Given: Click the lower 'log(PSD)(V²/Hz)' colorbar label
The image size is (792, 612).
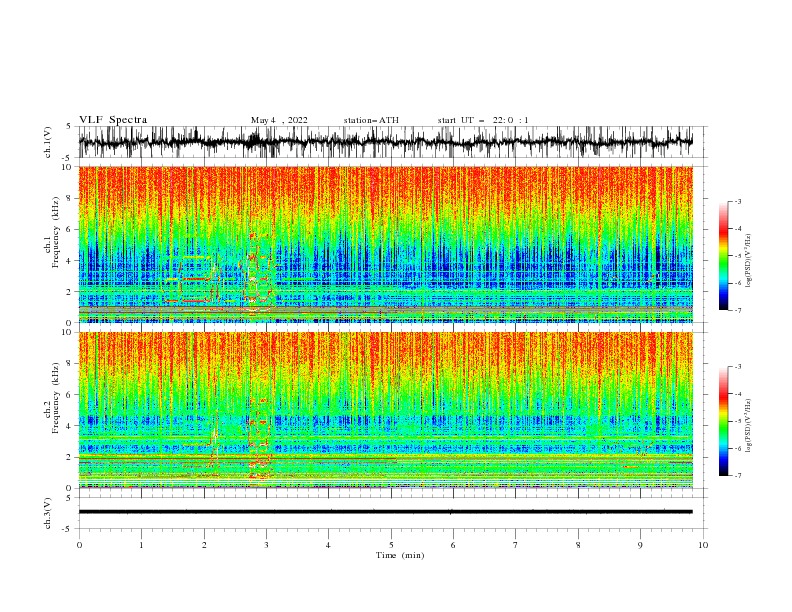Looking at the screenshot, I should pyautogui.click(x=748, y=425).
